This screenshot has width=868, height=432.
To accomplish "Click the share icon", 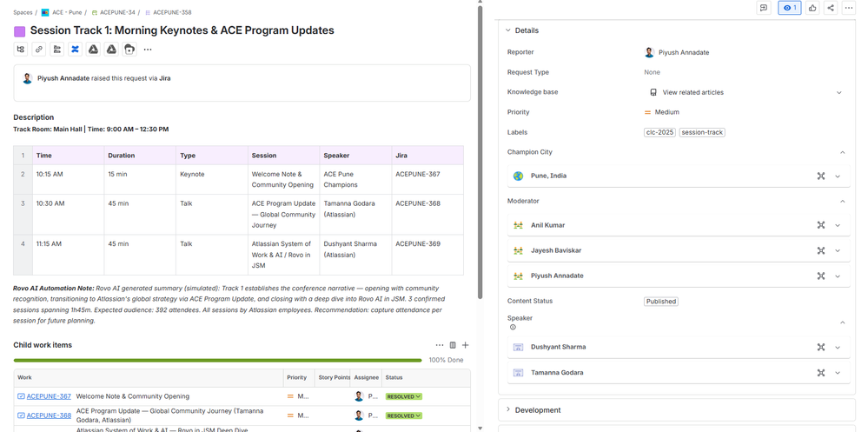I will (831, 8).
